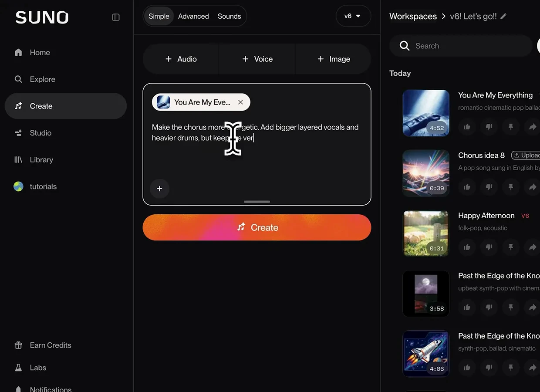
Task: Like the upbeat synth-pop Past the Edge song
Action: pos(467,307)
